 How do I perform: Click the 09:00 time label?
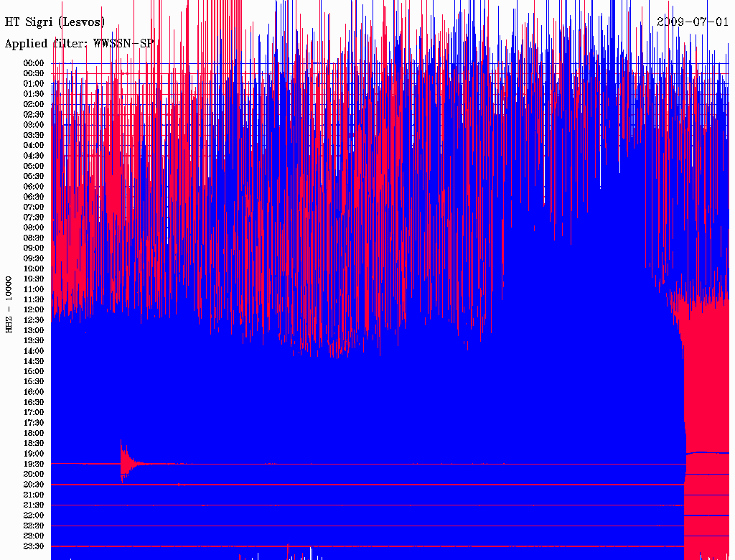(34, 248)
